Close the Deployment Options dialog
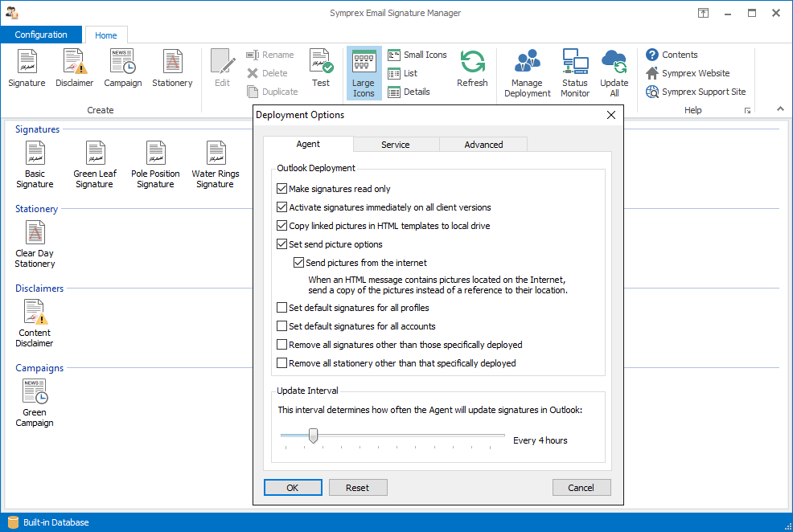Image resolution: width=793 pixels, height=532 pixels. click(x=611, y=115)
